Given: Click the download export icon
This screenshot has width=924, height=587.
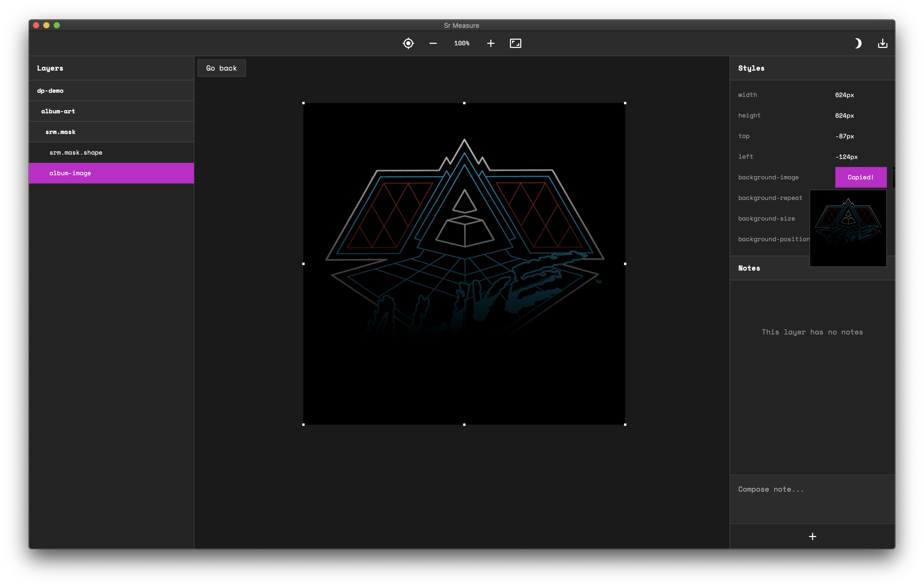Looking at the screenshot, I should click(x=882, y=43).
